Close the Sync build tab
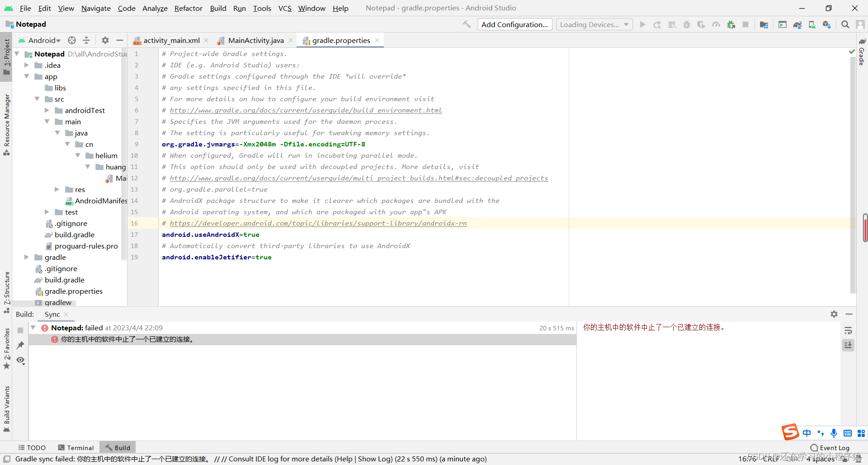 (66, 315)
